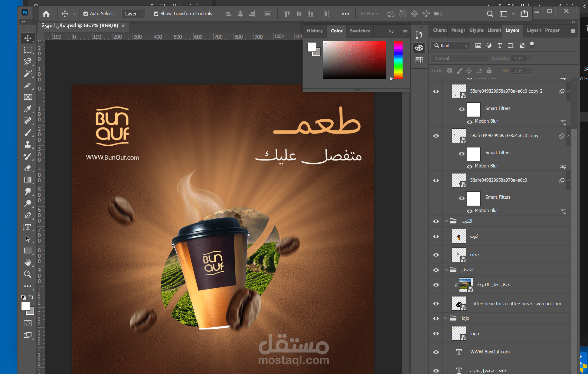Collapse smart filters of 'copy 2' layer
Image resolution: width=588 pixels, height=374 pixels.
[x=568, y=91]
